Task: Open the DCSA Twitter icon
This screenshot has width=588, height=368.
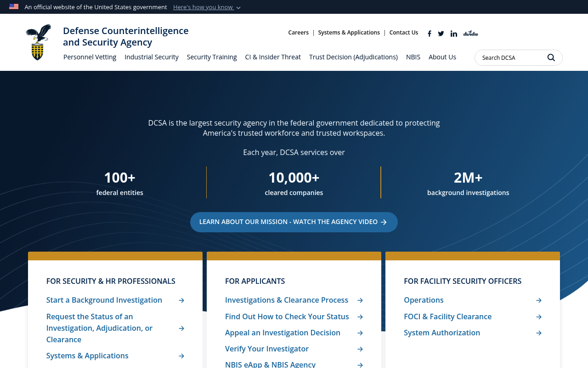Action: [x=441, y=33]
